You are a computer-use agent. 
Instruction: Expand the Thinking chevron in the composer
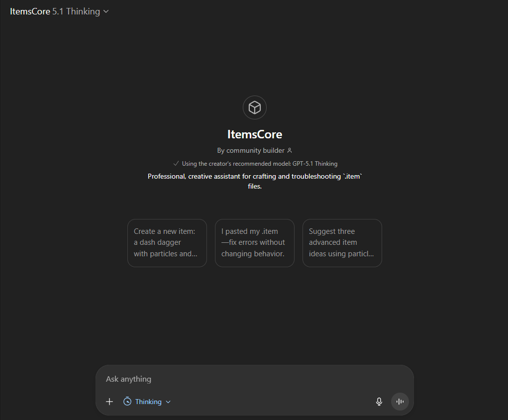coord(168,402)
